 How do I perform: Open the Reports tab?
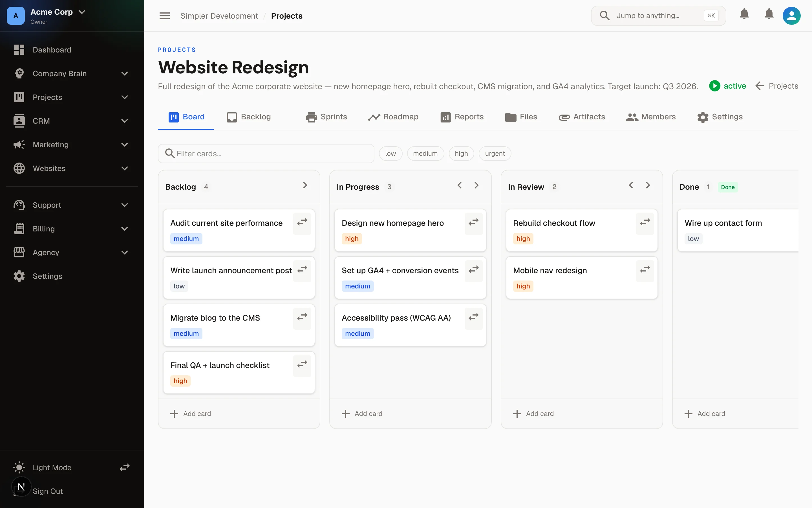[462, 117]
